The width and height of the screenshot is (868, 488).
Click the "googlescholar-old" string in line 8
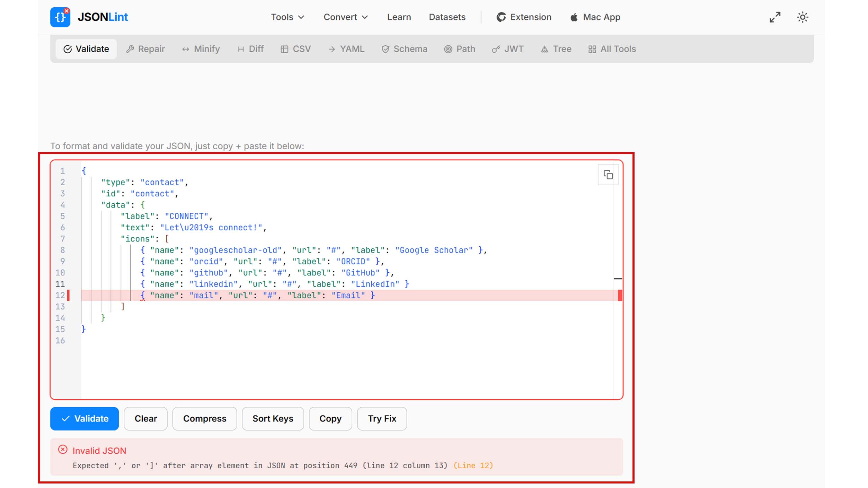(x=236, y=250)
